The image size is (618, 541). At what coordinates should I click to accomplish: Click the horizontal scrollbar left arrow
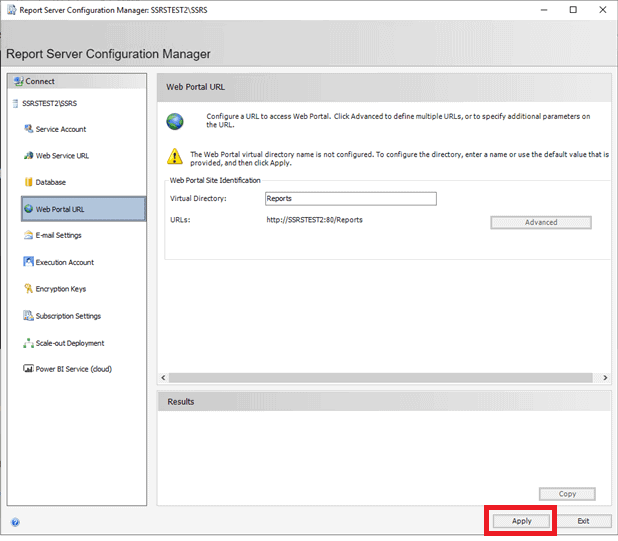[163, 377]
